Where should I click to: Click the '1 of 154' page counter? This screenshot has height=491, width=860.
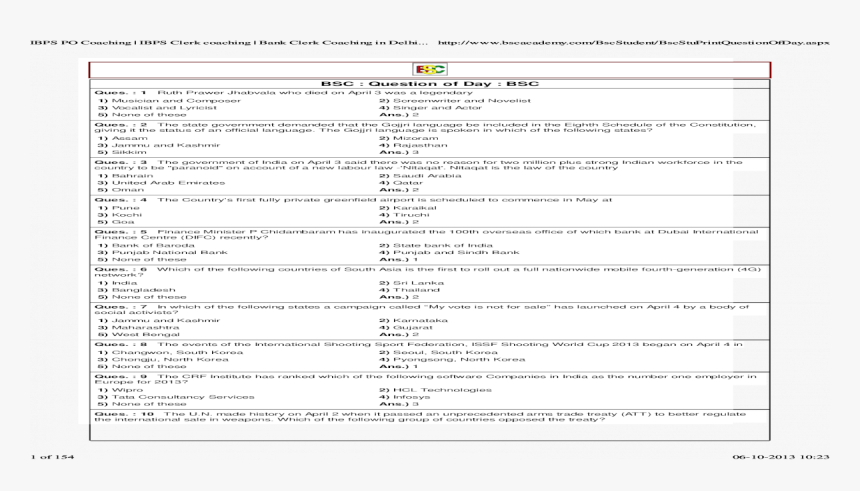pos(52,457)
